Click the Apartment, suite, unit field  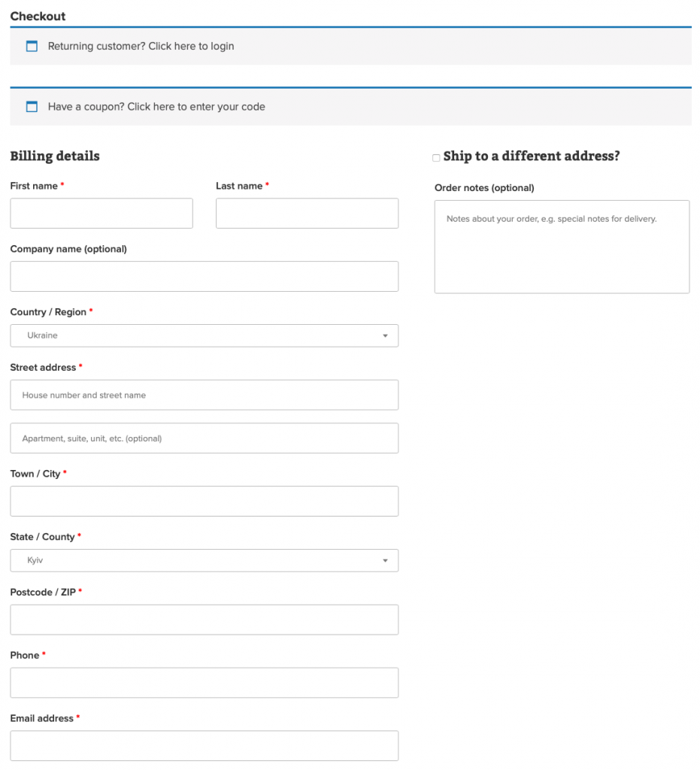(x=205, y=438)
